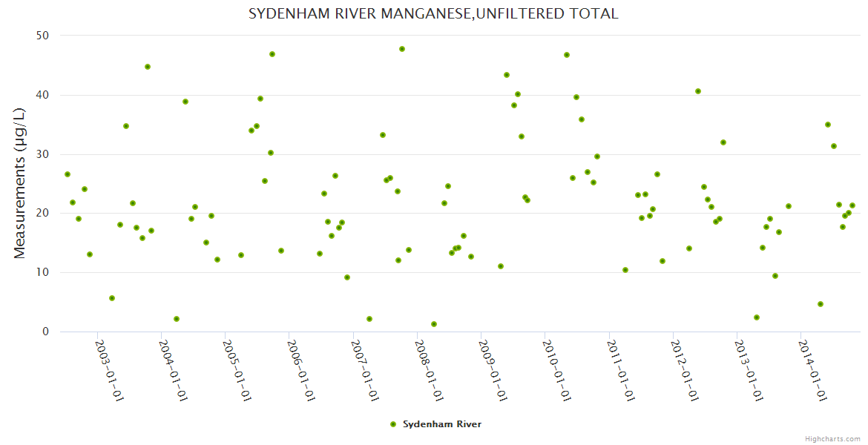This screenshot has width=868, height=445.
Task: Click the chart title Sydenham River Manganese
Action: pyautogui.click(x=433, y=13)
